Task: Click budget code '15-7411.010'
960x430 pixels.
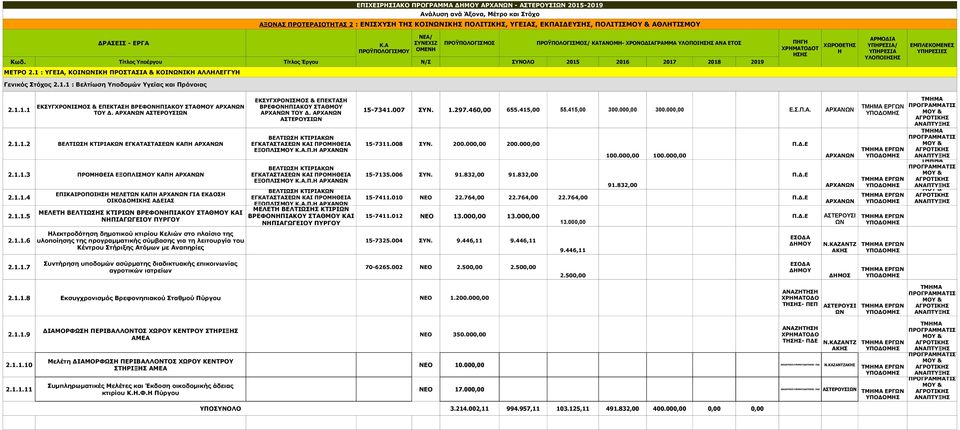Action: [x=384, y=197]
